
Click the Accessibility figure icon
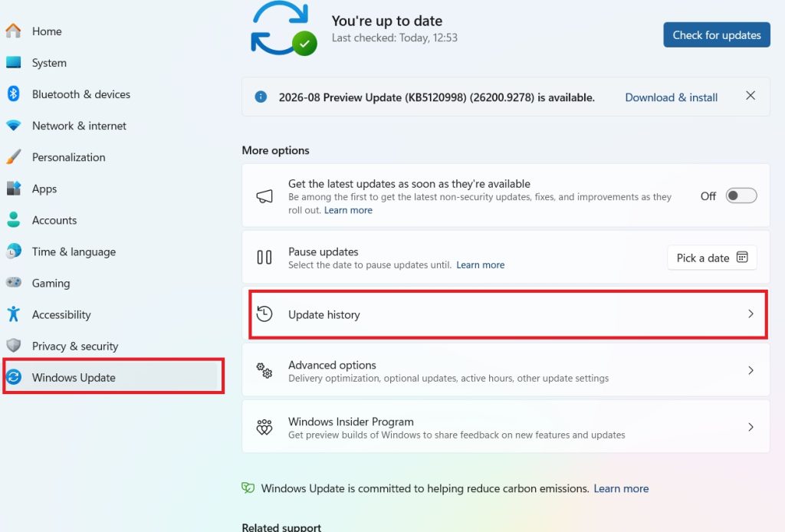[14, 314]
